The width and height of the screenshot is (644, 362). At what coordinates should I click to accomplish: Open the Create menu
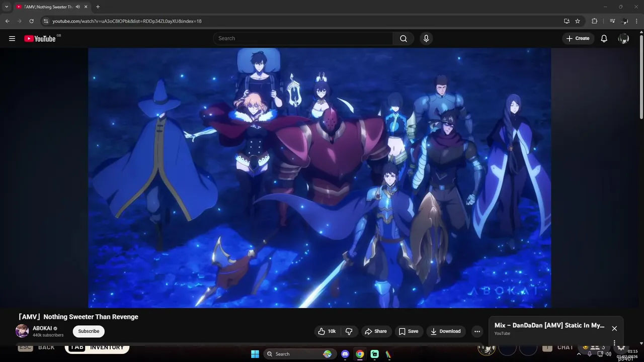(578, 38)
